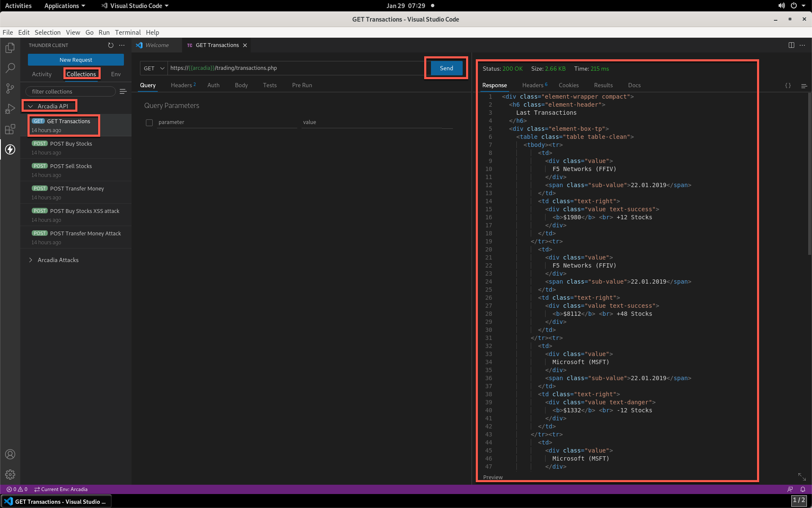Open the Visual Studio Code app menu
The width and height of the screenshot is (812, 508).
click(135, 6)
